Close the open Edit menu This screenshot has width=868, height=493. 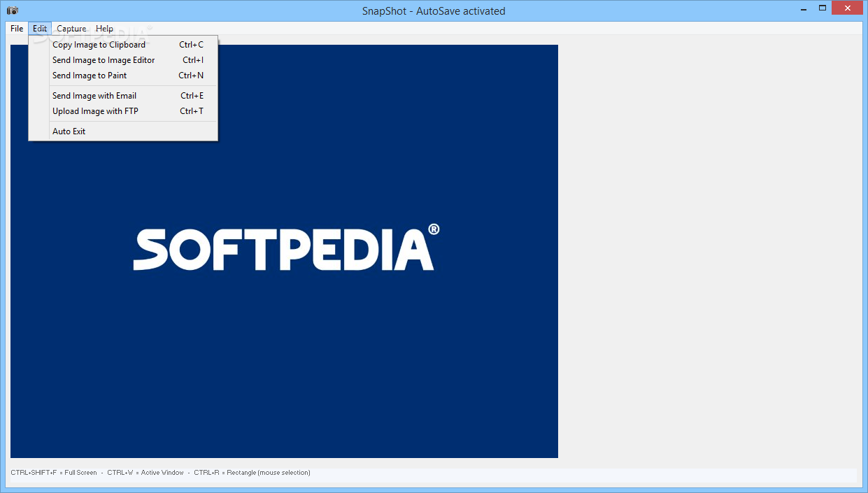tap(40, 29)
